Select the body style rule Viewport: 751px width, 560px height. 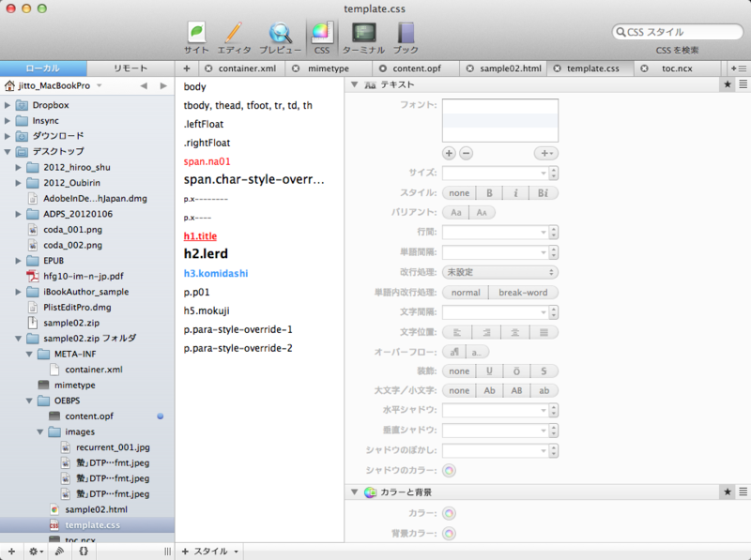click(195, 86)
